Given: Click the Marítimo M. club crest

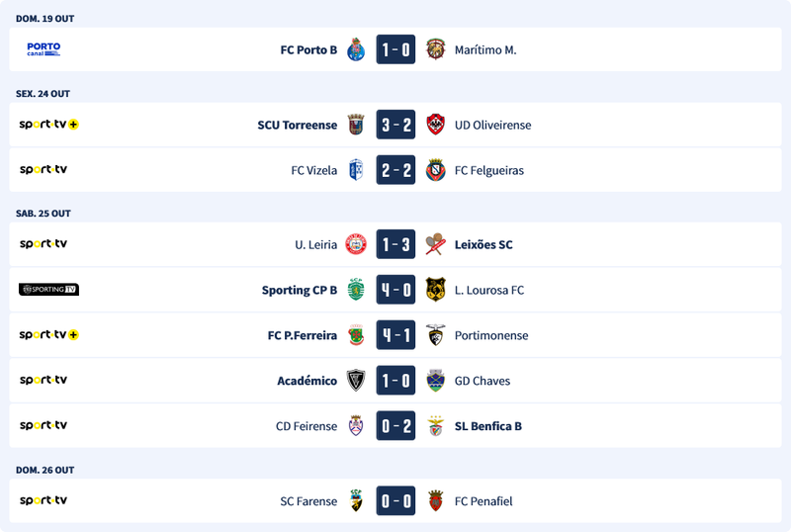Looking at the screenshot, I should tap(435, 49).
